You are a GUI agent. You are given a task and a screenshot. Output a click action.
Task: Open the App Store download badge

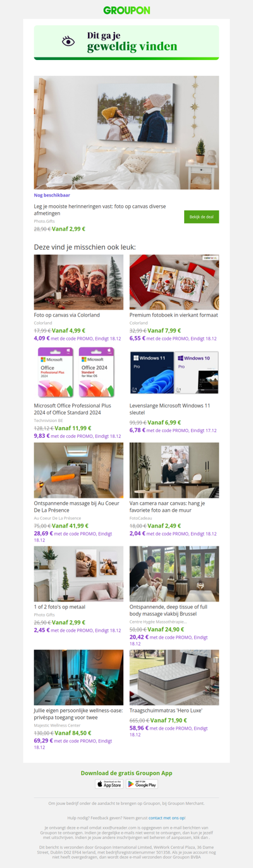pyautogui.click(x=109, y=784)
